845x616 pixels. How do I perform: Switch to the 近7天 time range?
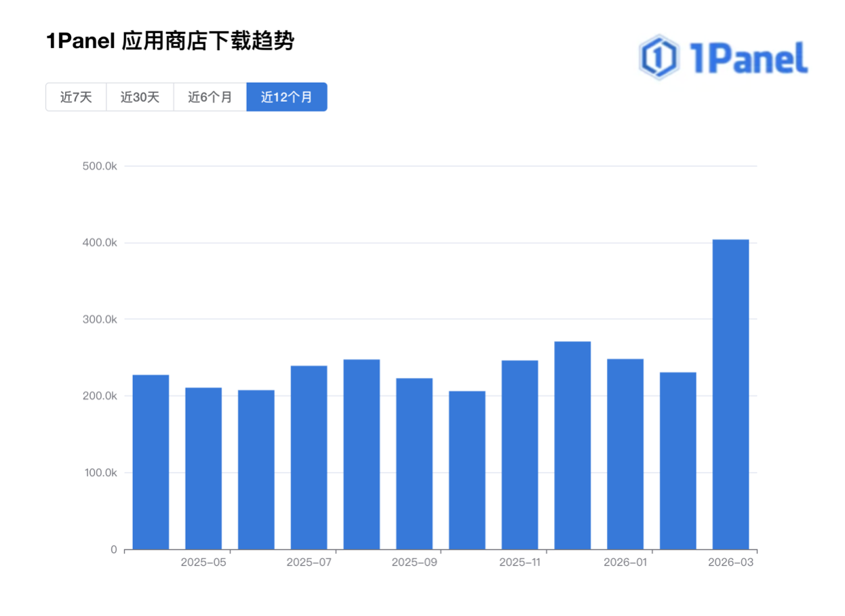[76, 97]
